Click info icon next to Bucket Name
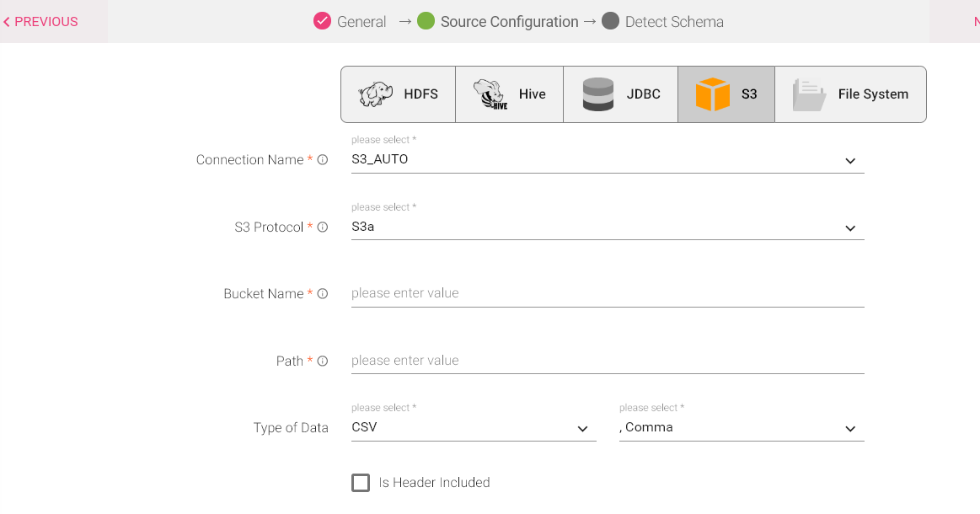Image resolution: width=980 pixels, height=514 pixels. click(322, 294)
